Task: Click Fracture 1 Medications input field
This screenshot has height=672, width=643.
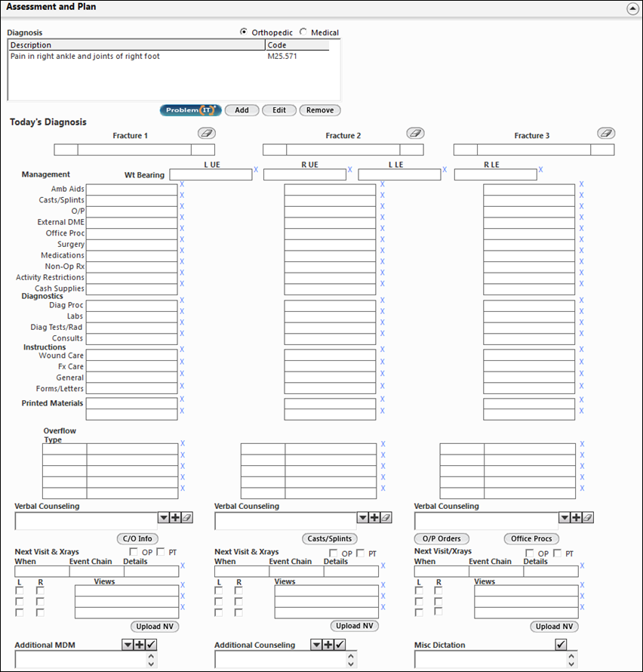Action: 131,255
